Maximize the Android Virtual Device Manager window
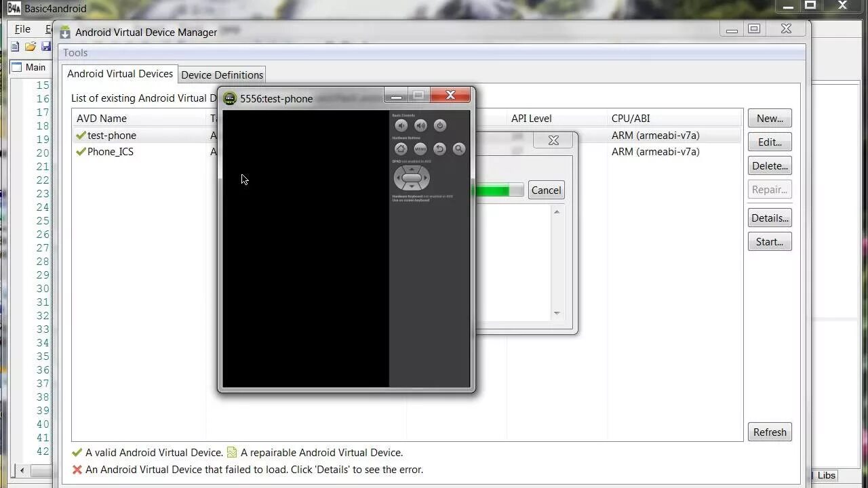The height and width of the screenshot is (488, 868). coord(754,29)
